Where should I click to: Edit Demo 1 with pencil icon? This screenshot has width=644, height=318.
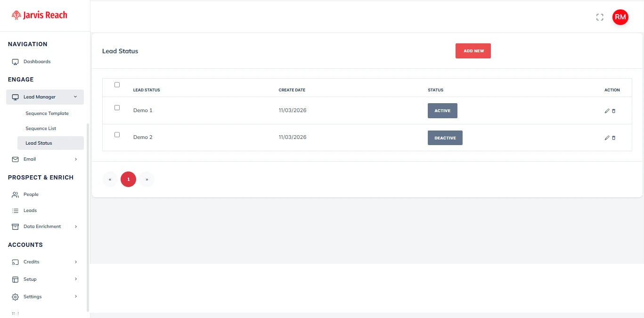(607, 111)
